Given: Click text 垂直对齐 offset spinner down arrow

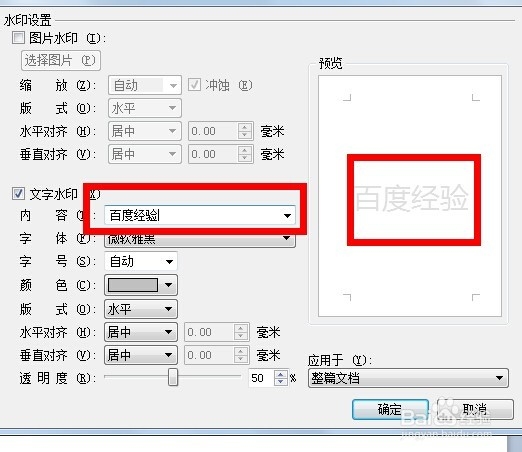Looking at the screenshot, I should pos(241,359).
